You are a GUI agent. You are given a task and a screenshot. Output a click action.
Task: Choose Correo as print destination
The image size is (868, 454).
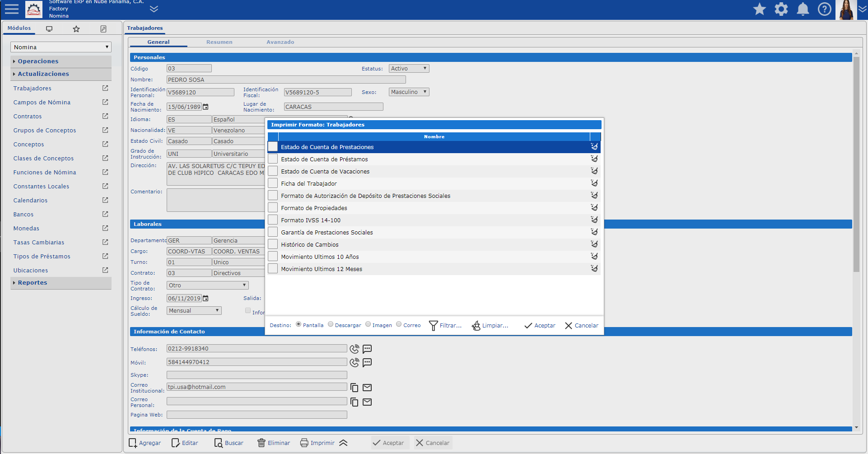[399, 324]
